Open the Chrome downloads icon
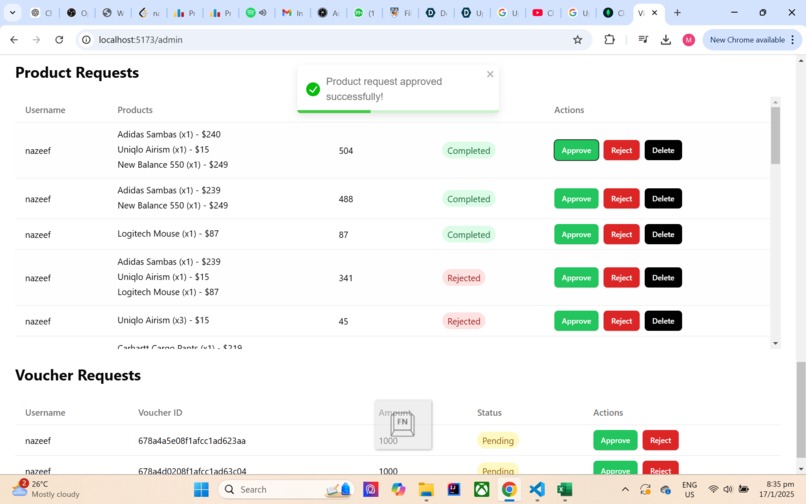The width and height of the screenshot is (806, 504). [666, 40]
